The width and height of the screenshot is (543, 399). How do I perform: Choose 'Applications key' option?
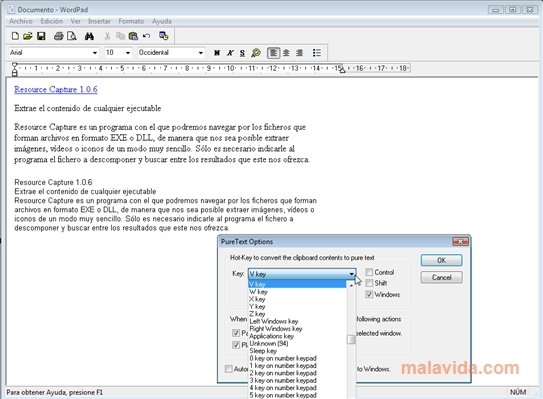click(297, 336)
